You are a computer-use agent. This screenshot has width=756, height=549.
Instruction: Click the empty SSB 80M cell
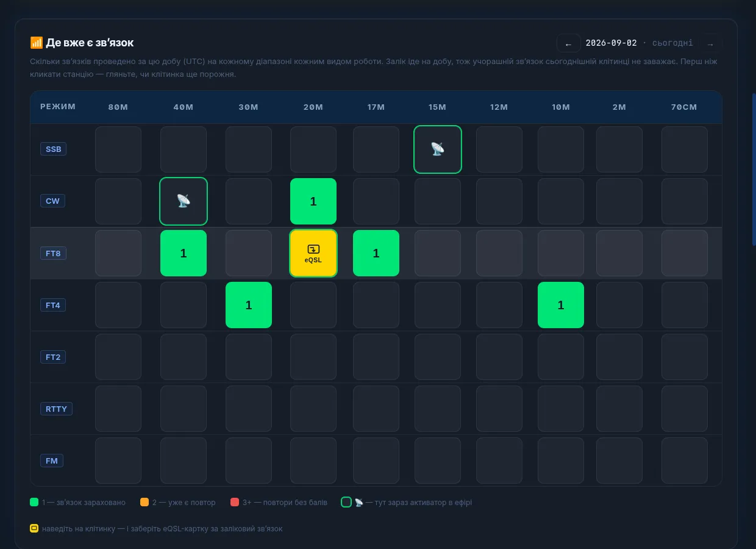pos(118,149)
